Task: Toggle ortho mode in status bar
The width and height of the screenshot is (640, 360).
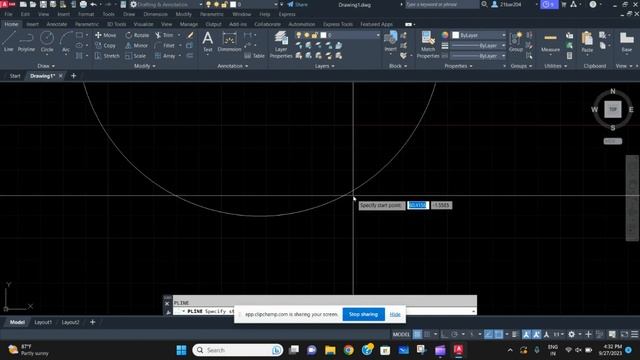Action: (x=444, y=334)
